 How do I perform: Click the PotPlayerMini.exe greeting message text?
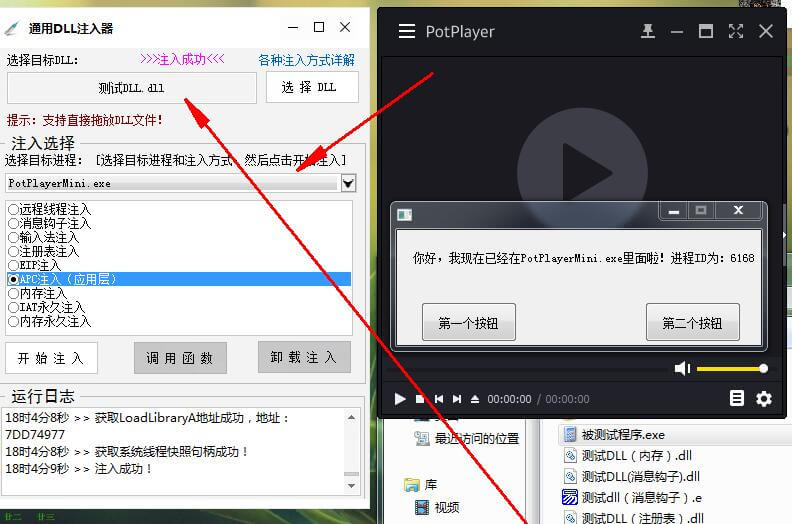coord(583,258)
